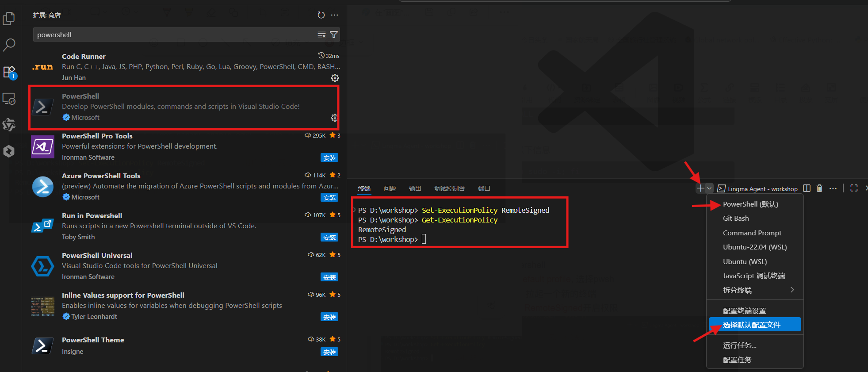Switch to the 调试控制台 panel tab

(450, 188)
